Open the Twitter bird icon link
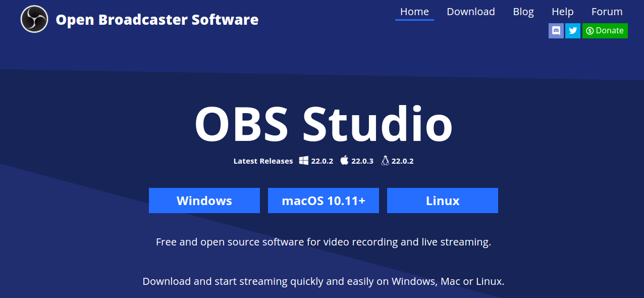Viewport: 644px width, 298px height. coord(573,31)
